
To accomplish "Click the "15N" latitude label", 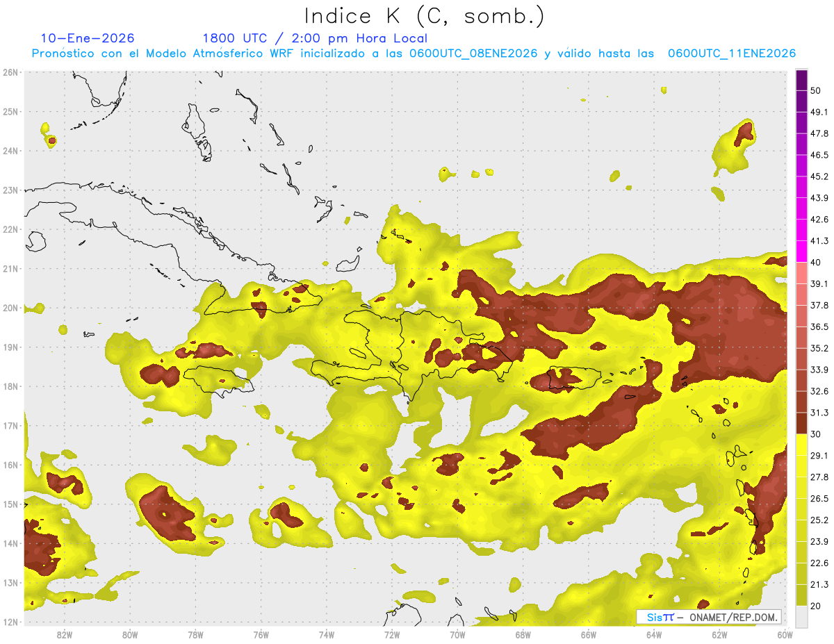I will 10,504.
